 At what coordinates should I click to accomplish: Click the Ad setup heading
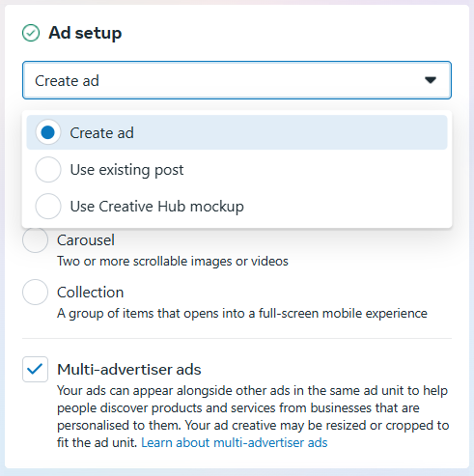[x=85, y=33]
